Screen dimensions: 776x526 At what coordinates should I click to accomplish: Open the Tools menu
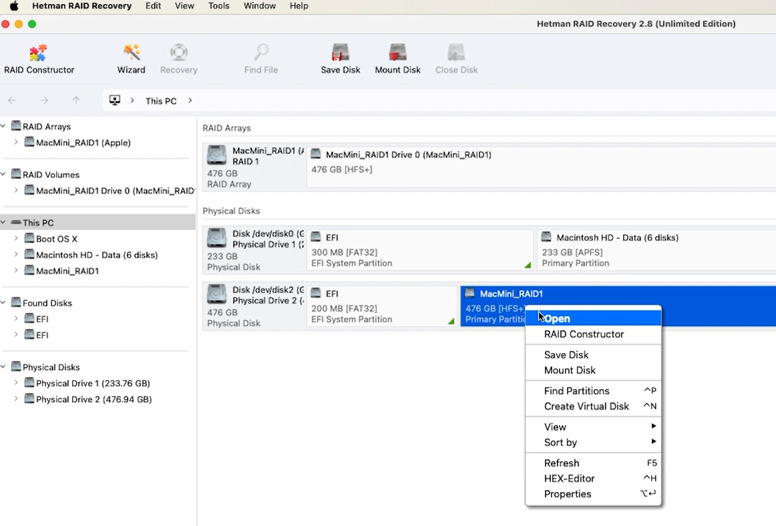pos(219,6)
